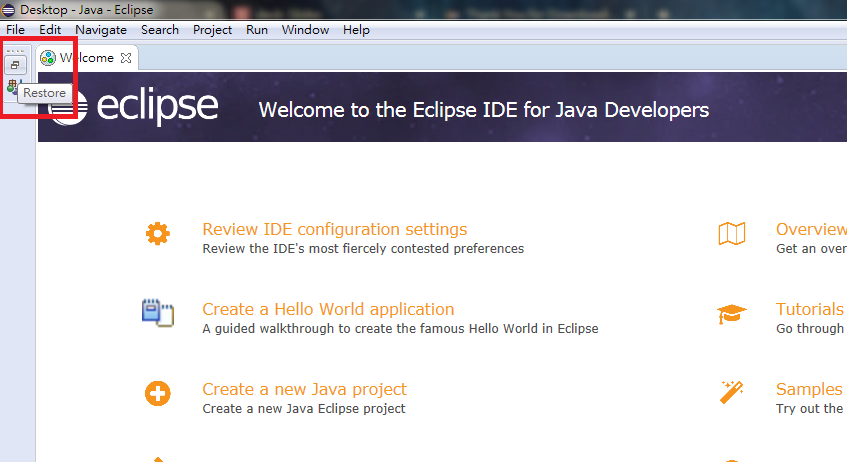Click 'Review the IDE's most fiercely contested preferences' text

(363, 249)
